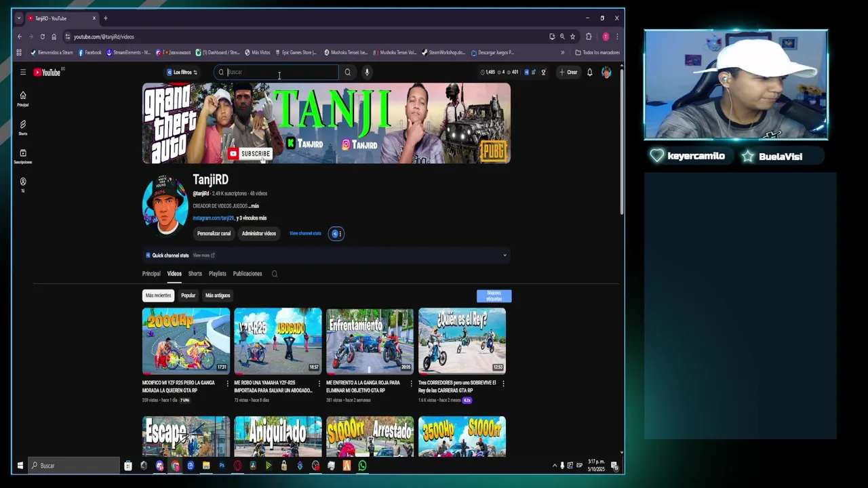Open the View channel stats link

click(x=305, y=234)
